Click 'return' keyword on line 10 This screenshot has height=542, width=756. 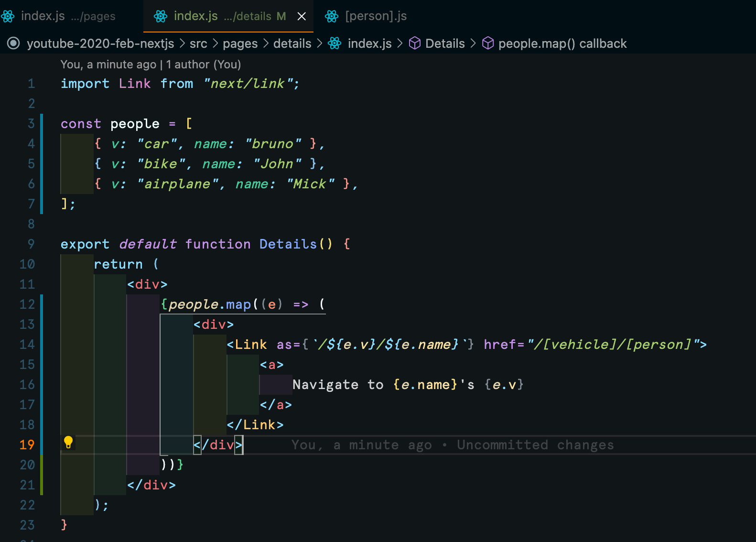coord(118,264)
